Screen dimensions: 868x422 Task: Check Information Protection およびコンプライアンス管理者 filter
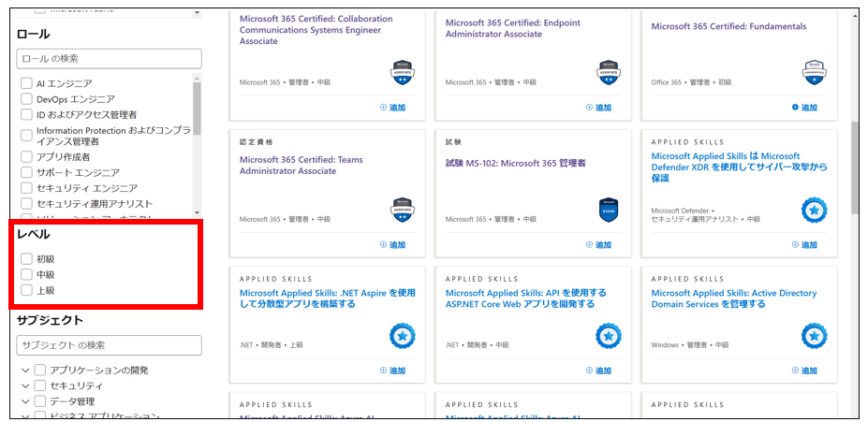coord(26,136)
